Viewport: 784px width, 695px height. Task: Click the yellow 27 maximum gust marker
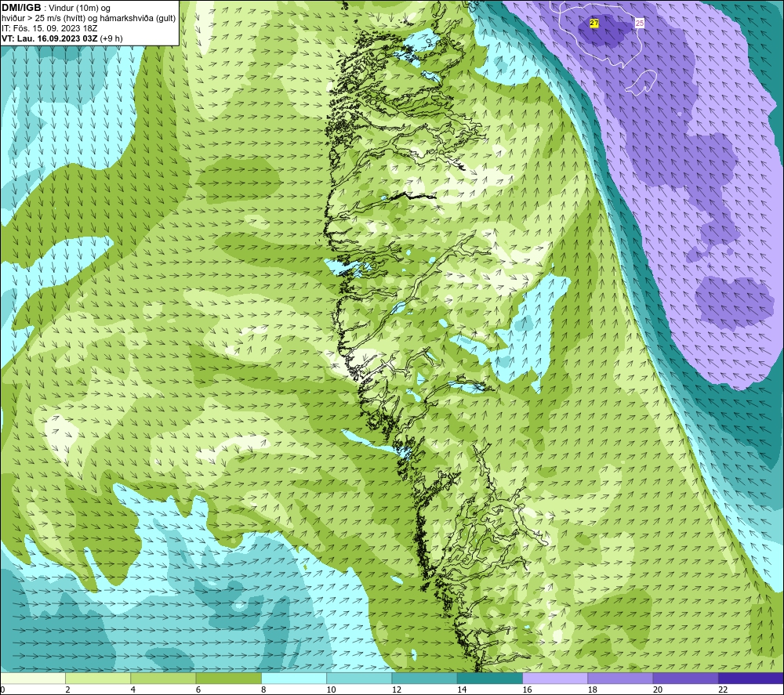click(594, 23)
